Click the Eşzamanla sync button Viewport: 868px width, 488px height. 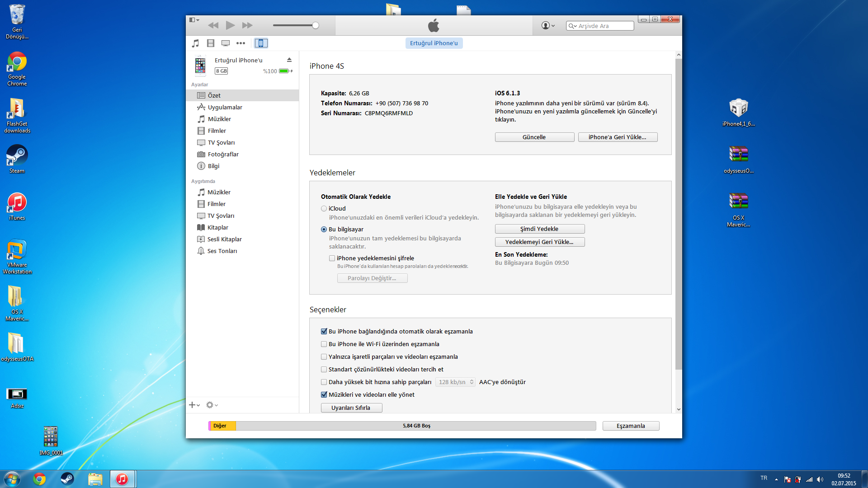631,426
